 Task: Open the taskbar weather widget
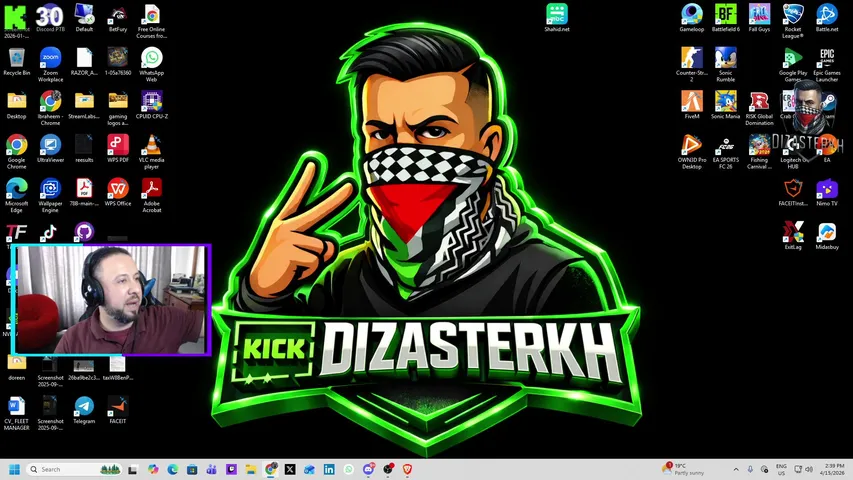click(x=683, y=469)
